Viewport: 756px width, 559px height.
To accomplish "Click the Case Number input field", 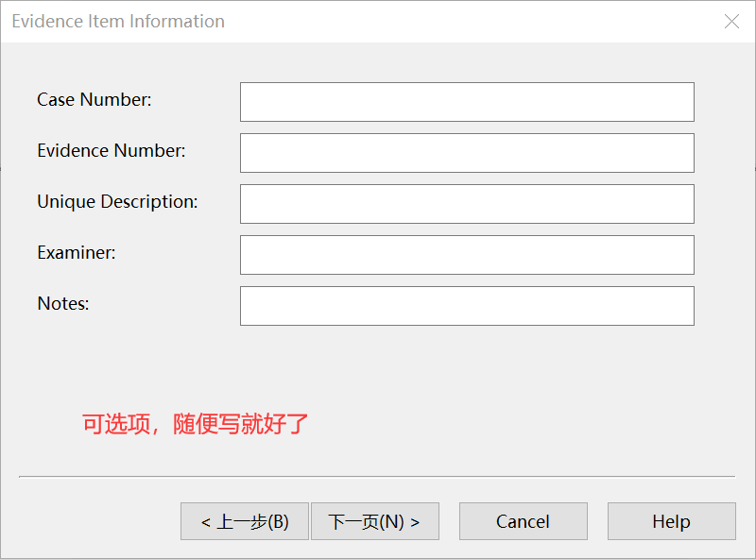I will [467, 102].
